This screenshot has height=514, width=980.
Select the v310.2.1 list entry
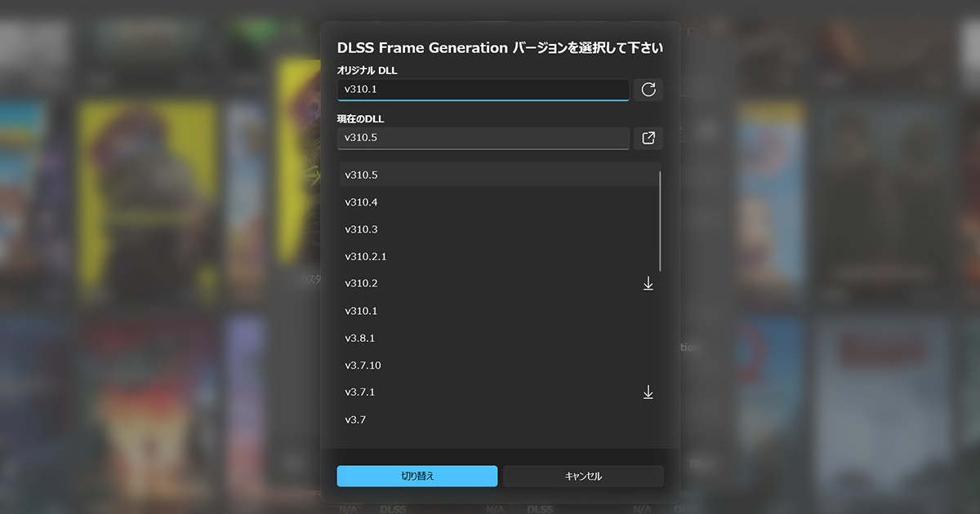point(490,256)
